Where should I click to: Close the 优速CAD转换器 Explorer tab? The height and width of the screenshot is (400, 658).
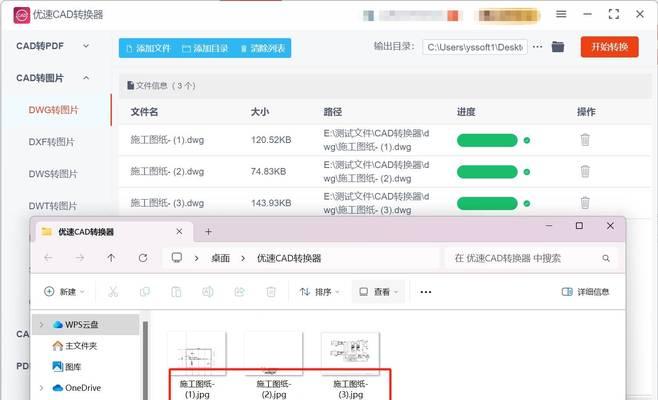coord(179,232)
